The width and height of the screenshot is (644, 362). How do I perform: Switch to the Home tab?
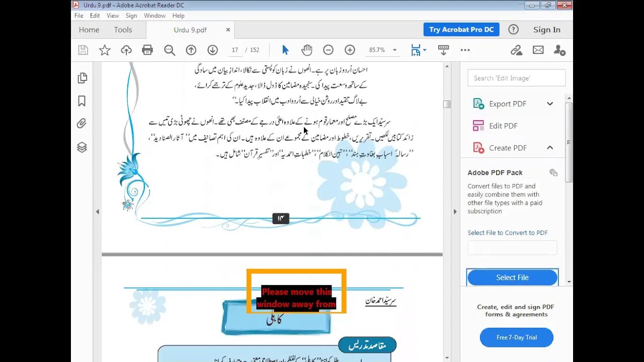[x=89, y=30]
